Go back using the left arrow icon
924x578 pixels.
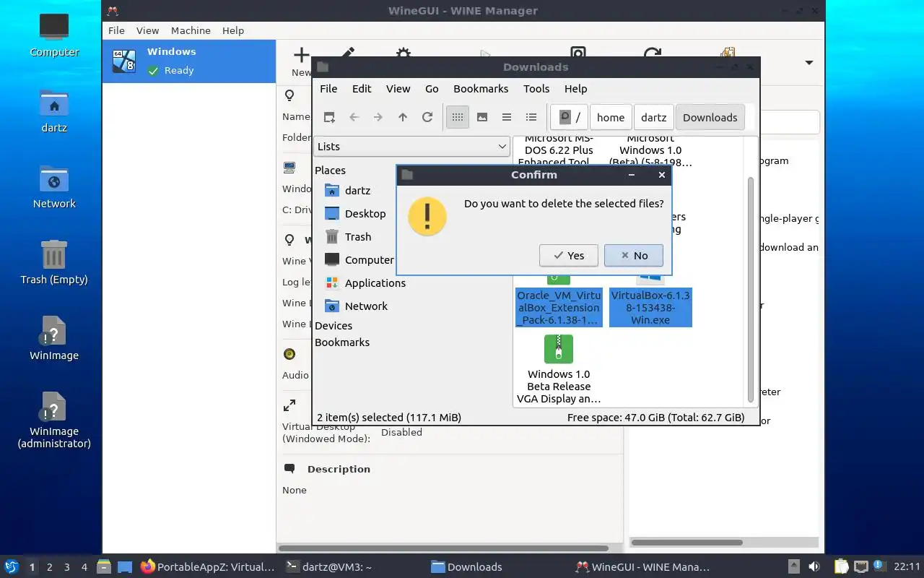(x=354, y=117)
